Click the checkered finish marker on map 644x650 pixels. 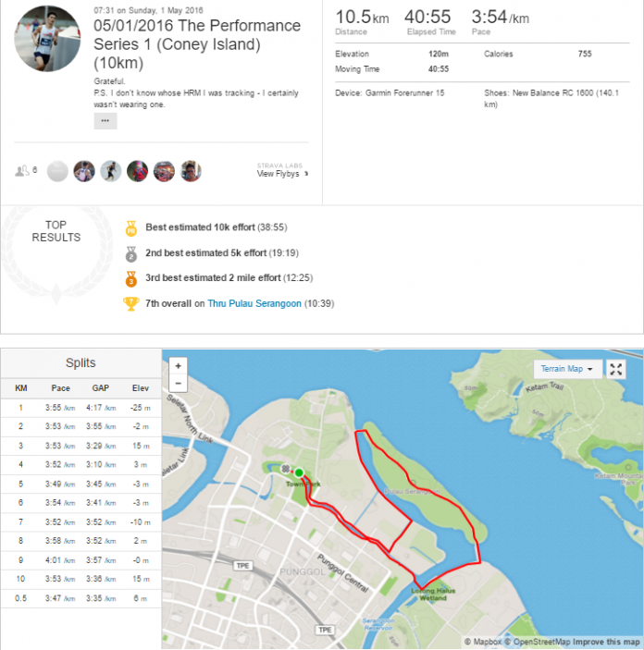286,469
